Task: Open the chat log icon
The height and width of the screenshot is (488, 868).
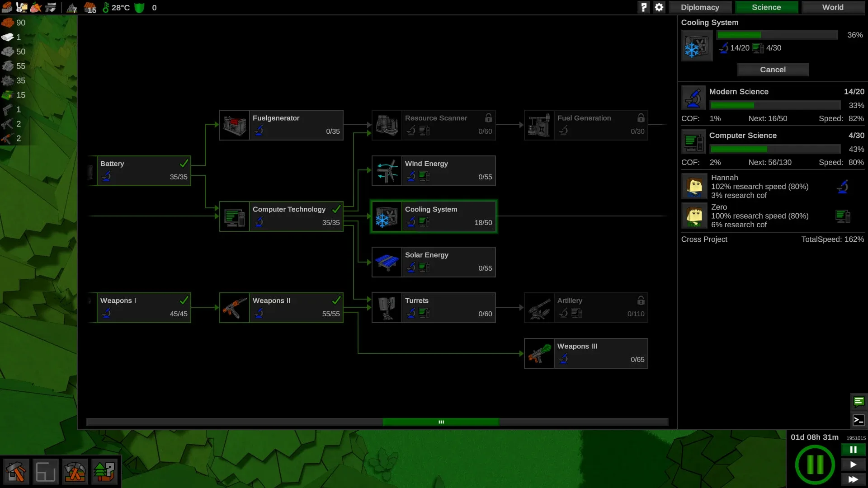Action: [859, 401]
